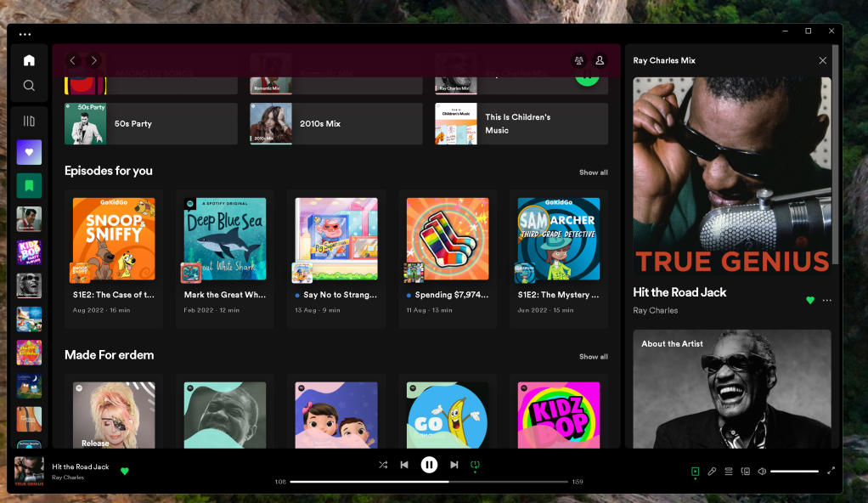Unlike song via heart in side panel
The image size is (868, 503).
pos(810,300)
